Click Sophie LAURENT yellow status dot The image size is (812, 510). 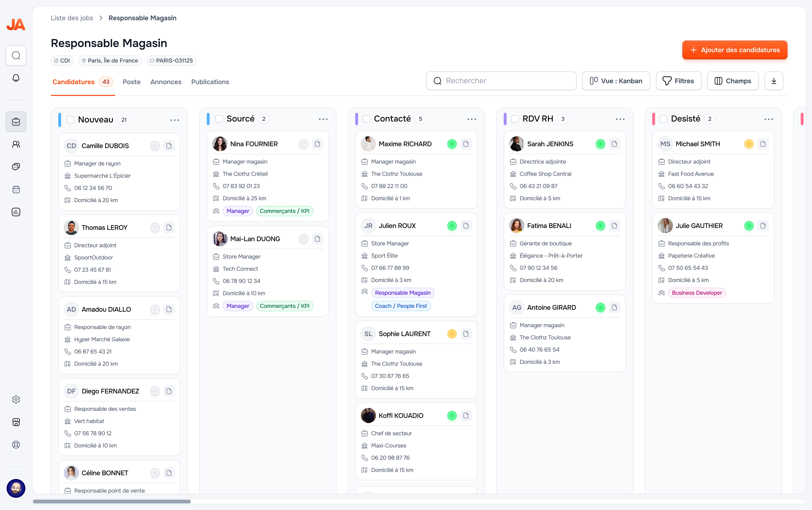coord(452,334)
